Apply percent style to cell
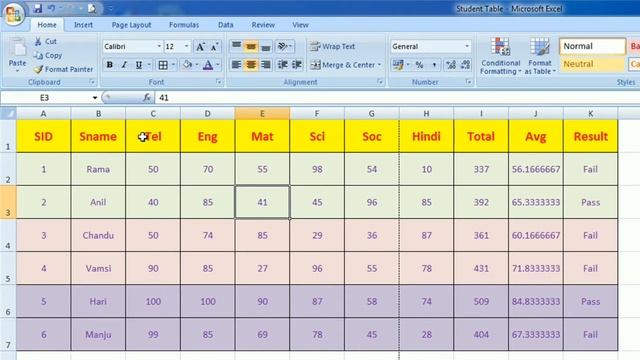Viewport: 640px width, 360px height. pos(419,65)
